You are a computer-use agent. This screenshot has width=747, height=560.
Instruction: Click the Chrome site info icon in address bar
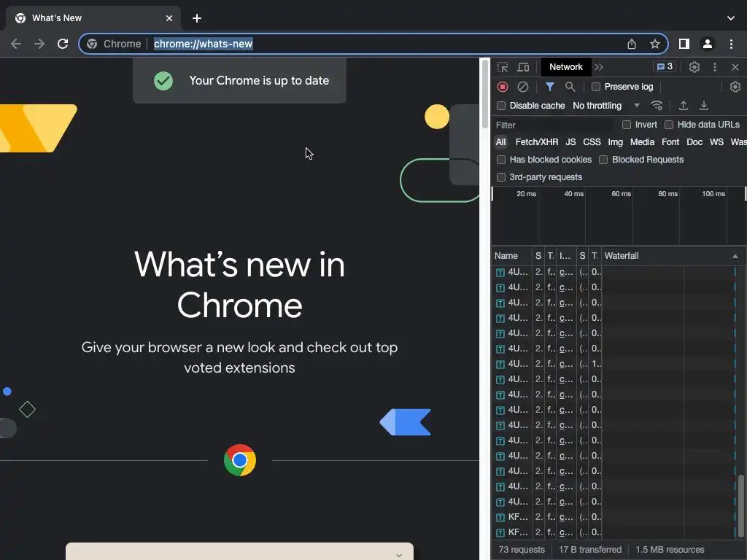pos(92,44)
